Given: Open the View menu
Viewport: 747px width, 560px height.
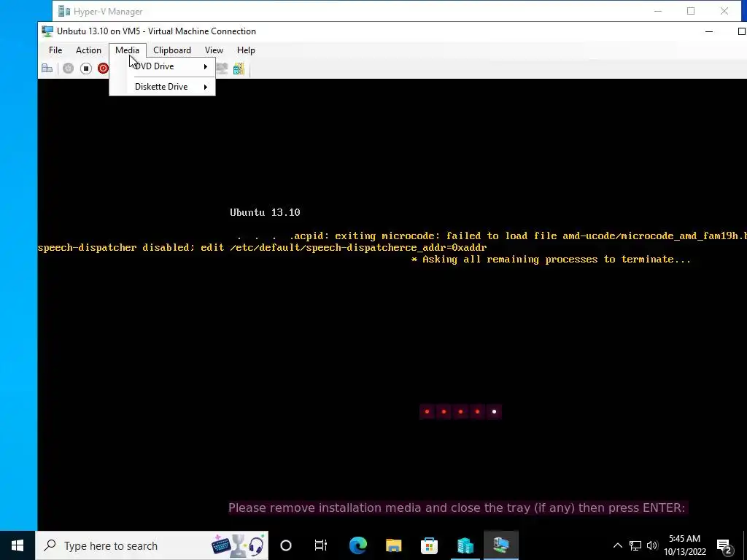Looking at the screenshot, I should point(214,50).
